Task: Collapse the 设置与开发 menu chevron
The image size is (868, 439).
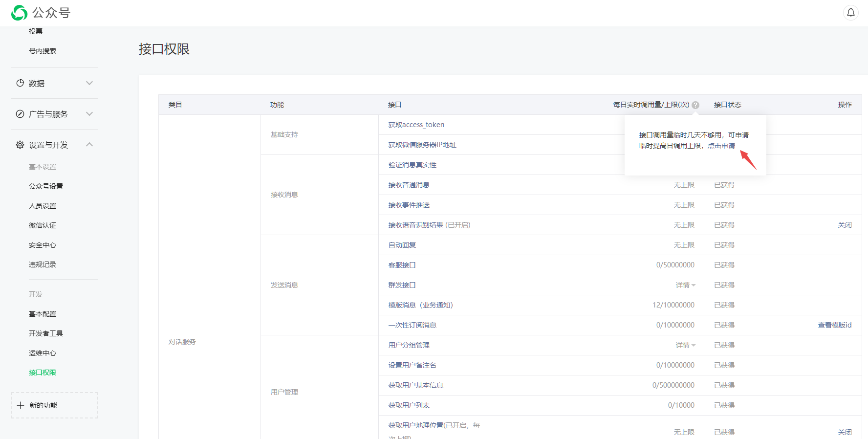Action: 89,145
